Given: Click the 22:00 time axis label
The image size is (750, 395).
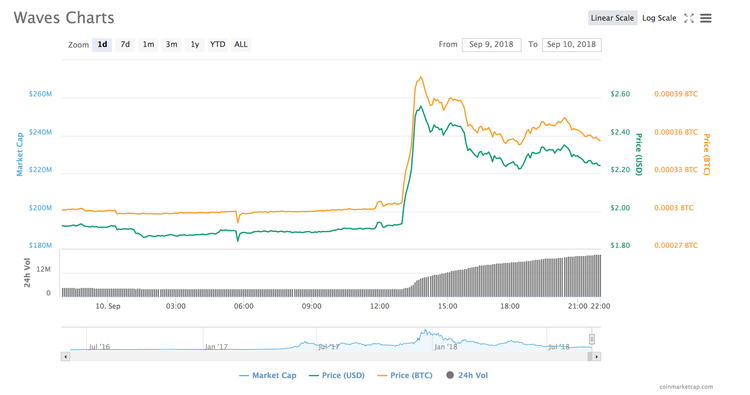Looking at the screenshot, I should [x=601, y=306].
